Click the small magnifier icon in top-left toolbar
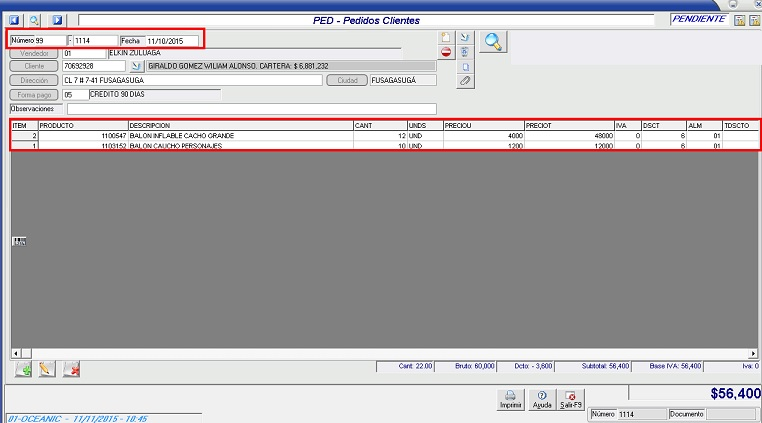Image resolution: width=762 pixels, height=423 pixels. pos(34,19)
